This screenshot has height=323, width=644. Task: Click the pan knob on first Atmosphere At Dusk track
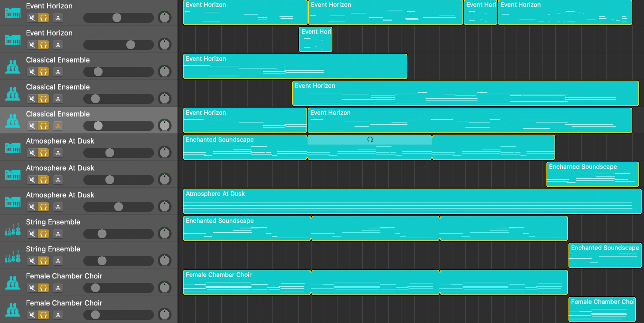coord(165,152)
